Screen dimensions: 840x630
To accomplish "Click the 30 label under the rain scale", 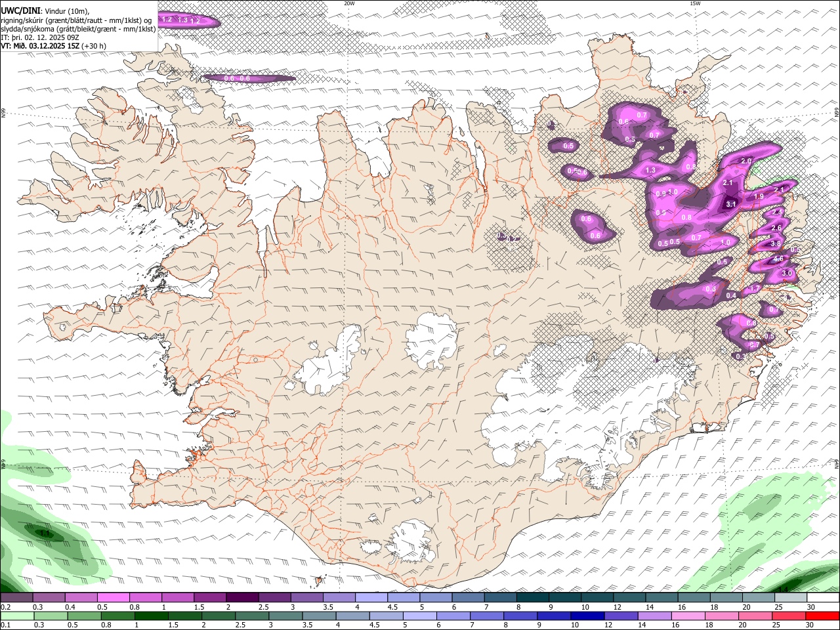I will tap(808, 625).
